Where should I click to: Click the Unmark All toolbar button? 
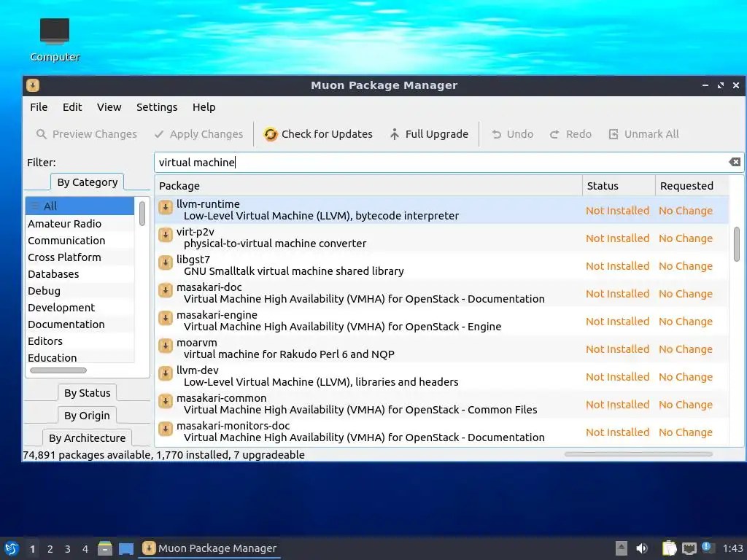643,134
